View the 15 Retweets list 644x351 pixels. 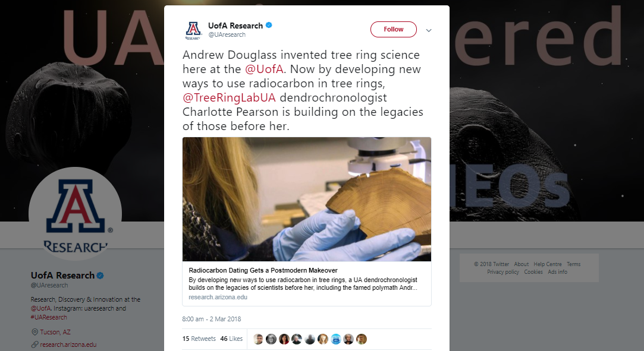pyautogui.click(x=199, y=339)
